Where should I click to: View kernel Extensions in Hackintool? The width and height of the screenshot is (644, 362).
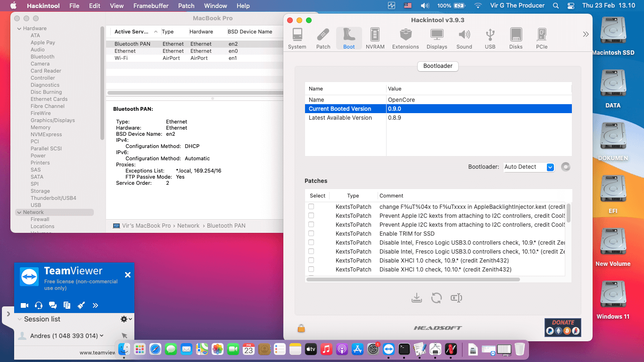point(405,38)
